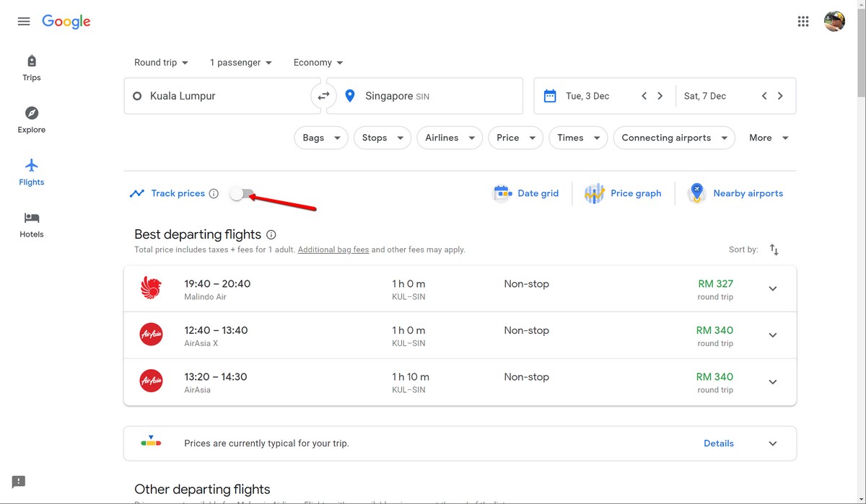Click the swap origin and destination arrows

point(323,95)
